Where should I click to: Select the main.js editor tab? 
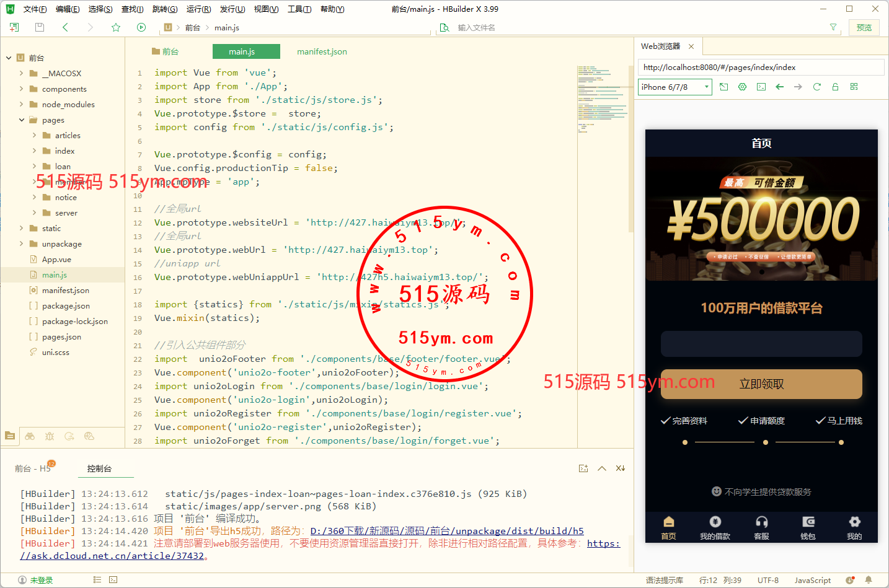point(246,51)
